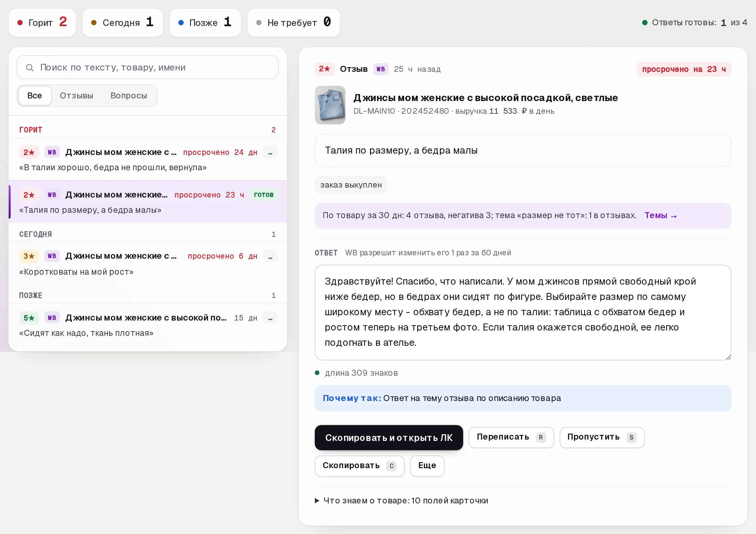Click the 3★ rating badge in the list
This screenshot has width=756, height=534.
click(x=29, y=256)
